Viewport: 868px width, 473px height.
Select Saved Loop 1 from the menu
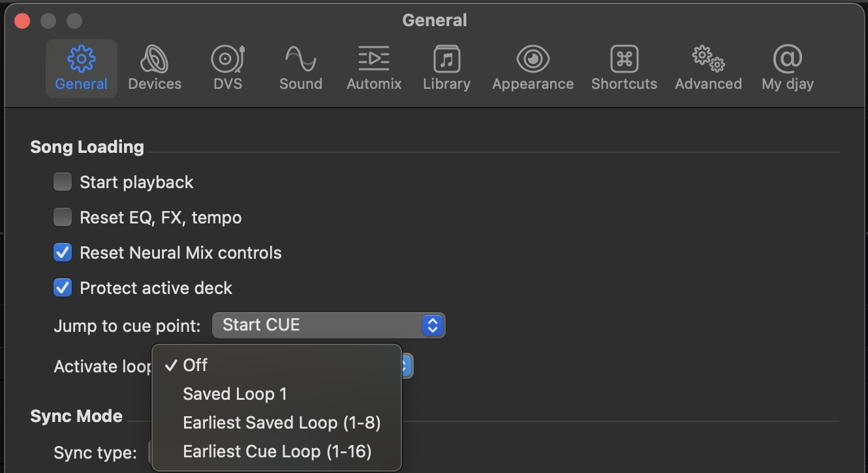235,393
